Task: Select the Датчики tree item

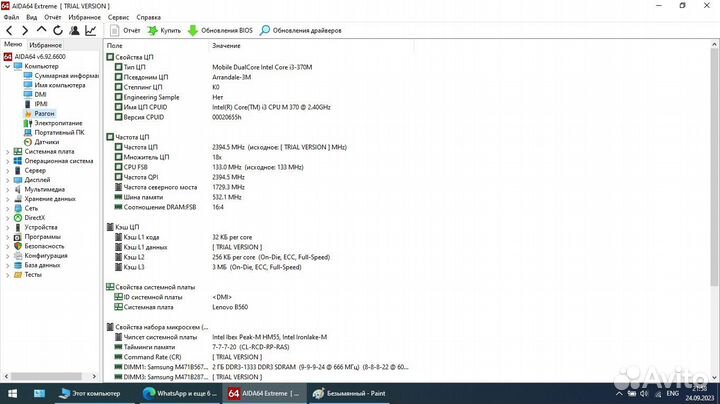Action: 41,142
